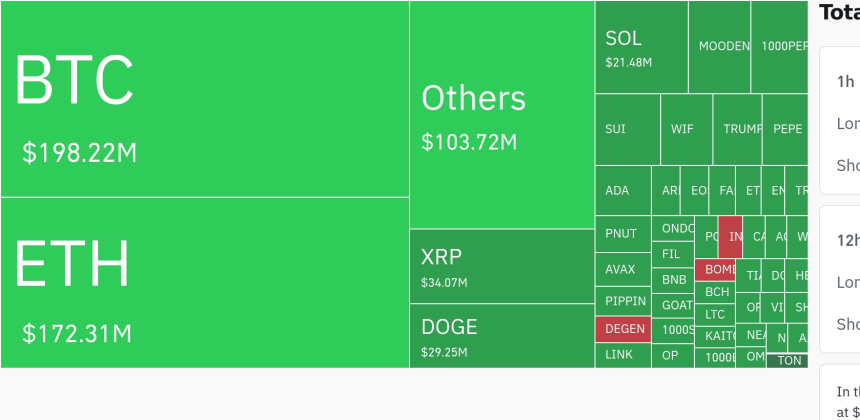Click the XRP $34.07M tile

(502, 266)
